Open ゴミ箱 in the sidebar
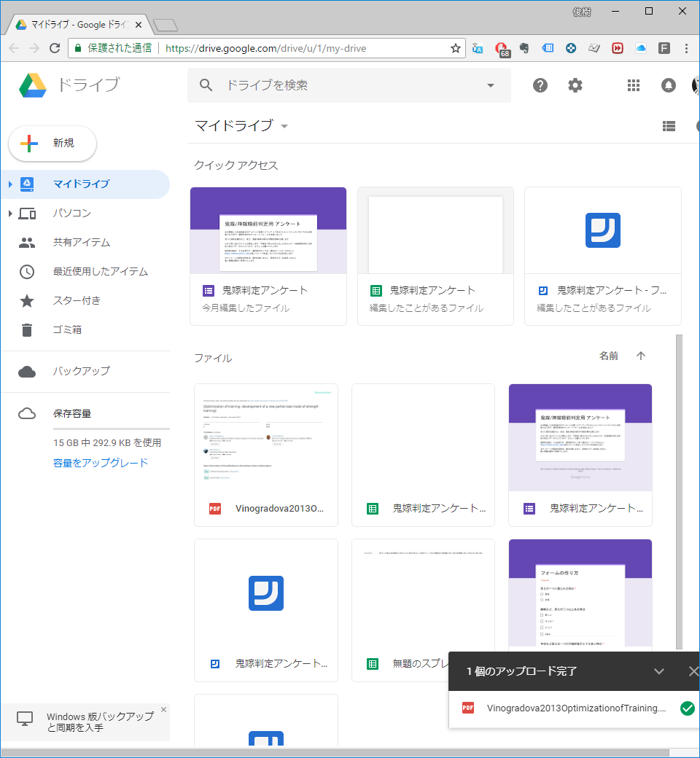 coord(67,330)
